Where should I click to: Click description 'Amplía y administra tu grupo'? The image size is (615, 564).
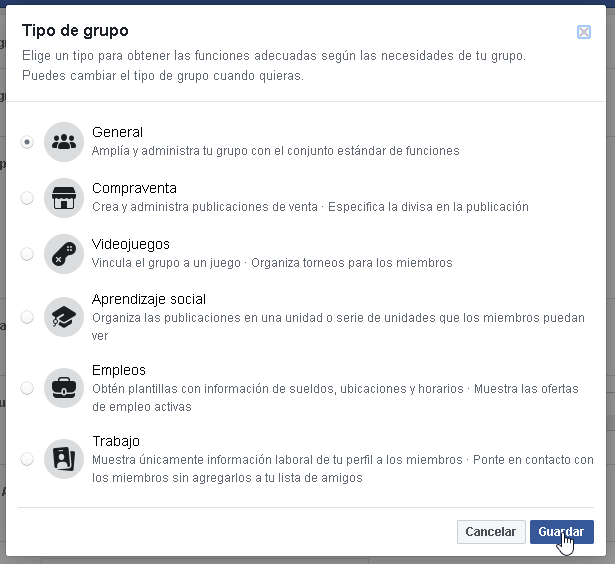(x=276, y=151)
